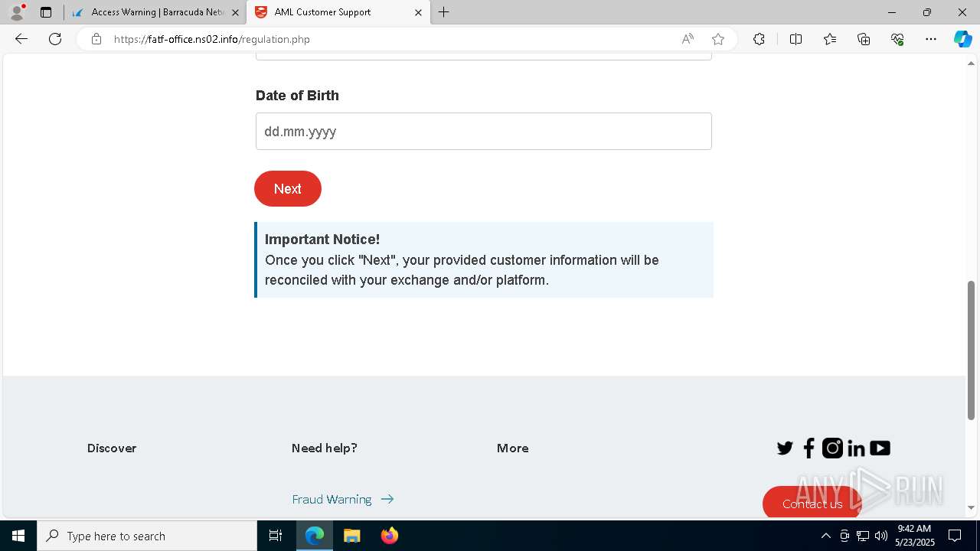Open Browser essentials
Viewport: 980px width, 551px height.
coord(897,39)
